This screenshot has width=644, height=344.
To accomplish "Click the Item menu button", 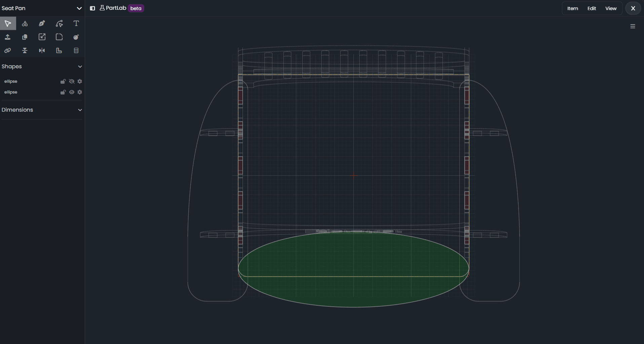I will point(572,8).
